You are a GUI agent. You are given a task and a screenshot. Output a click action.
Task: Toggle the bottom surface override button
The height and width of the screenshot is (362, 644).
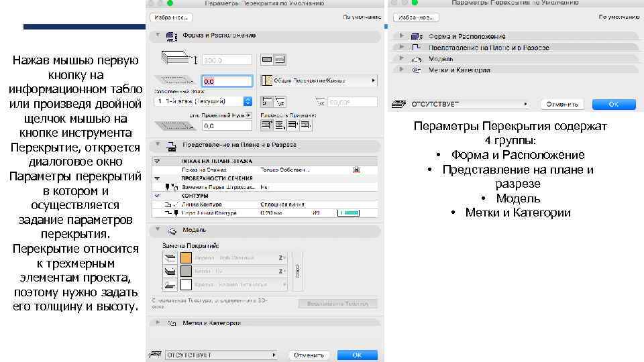point(170,284)
